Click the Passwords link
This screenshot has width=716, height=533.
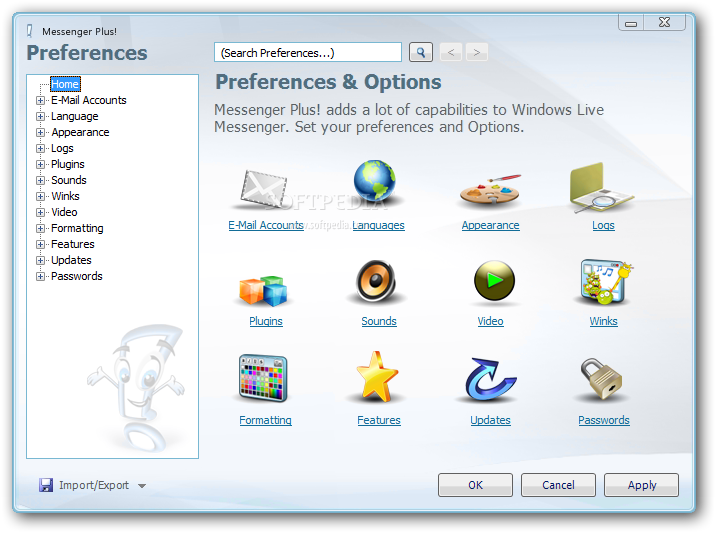pos(604,420)
